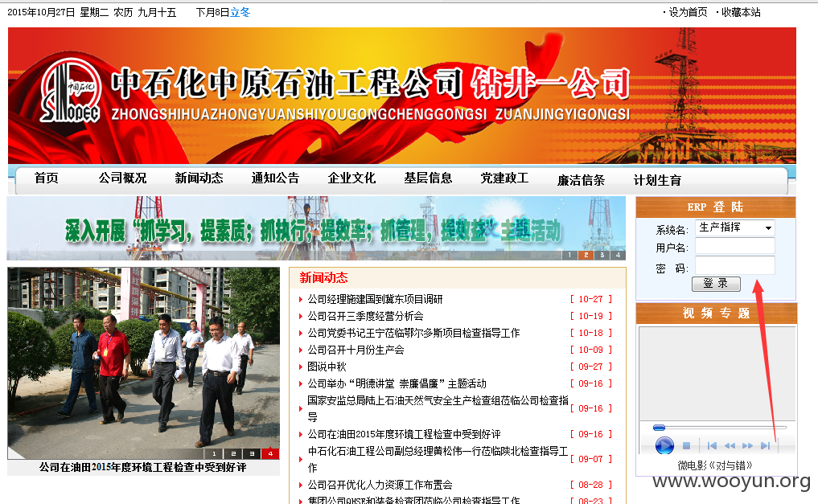Screen dimensions: 818x504
Task: Select slogan banner slide 4
Action: pos(618,255)
